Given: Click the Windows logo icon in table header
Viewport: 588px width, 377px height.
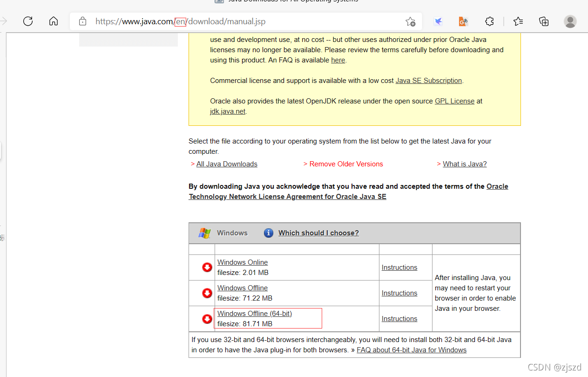Looking at the screenshot, I should coord(204,233).
